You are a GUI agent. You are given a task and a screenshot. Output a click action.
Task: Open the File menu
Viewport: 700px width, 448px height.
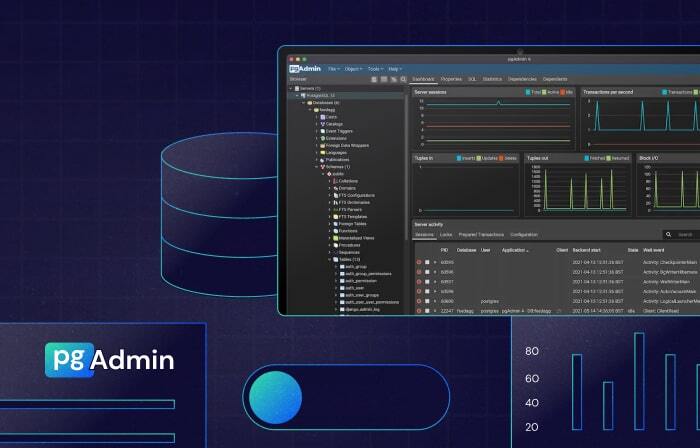click(333, 69)
